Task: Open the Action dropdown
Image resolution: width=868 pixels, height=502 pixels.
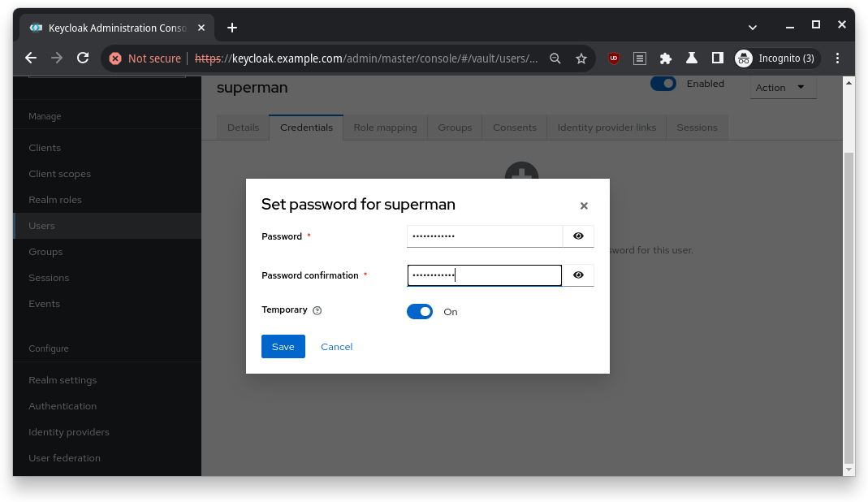Action: click(783, 88)
